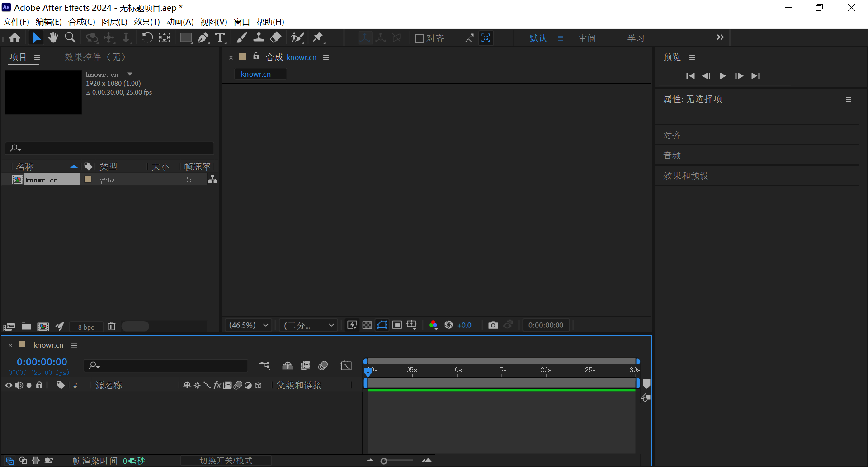Open the 预览 panel menu

tap(692, 57)
